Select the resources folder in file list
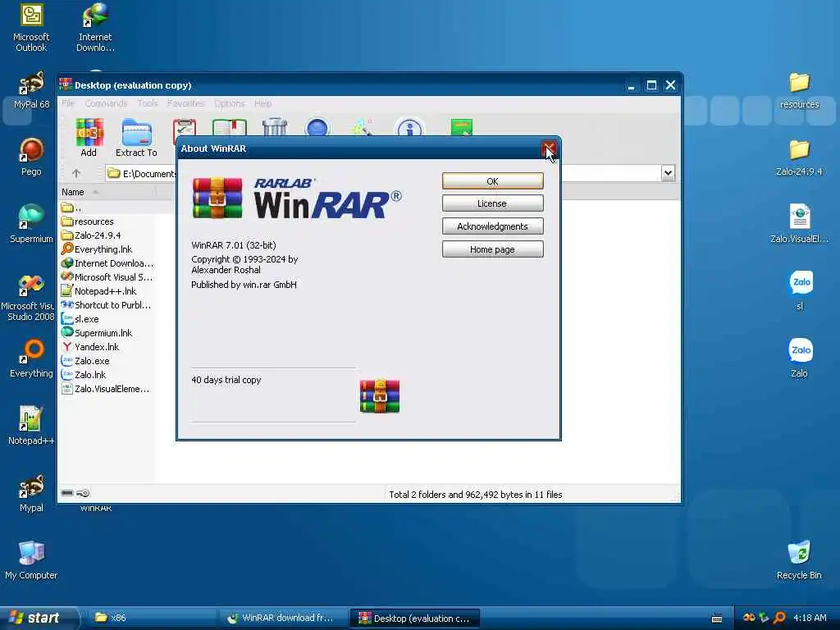Viewport: 840px width, 630px height. [87, 221]
